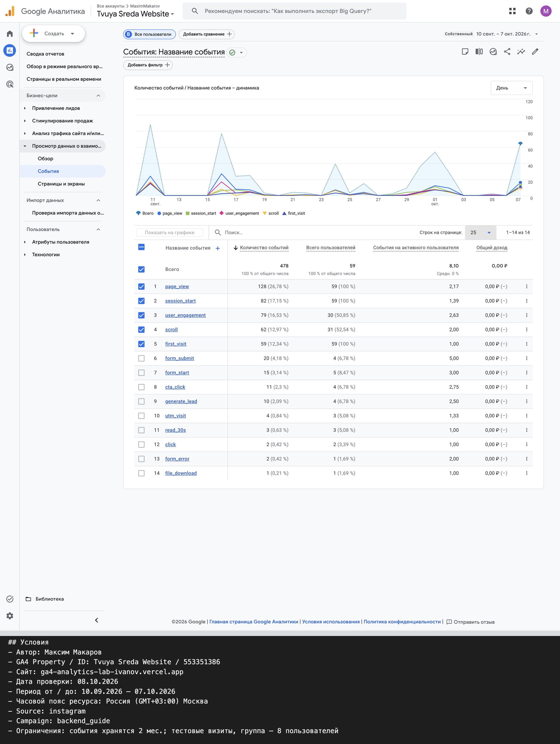Click the top search bar
This screenshot has height=744, width=560.
[294, 11]
